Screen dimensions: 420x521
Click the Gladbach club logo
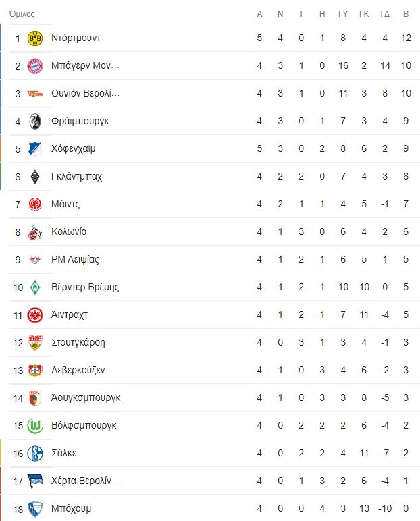tap(35, 177)
